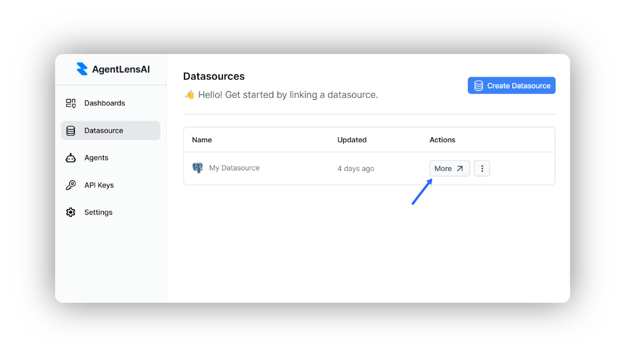
Task: Open the three-dot options menu for My Datasource
Action: 482,169
